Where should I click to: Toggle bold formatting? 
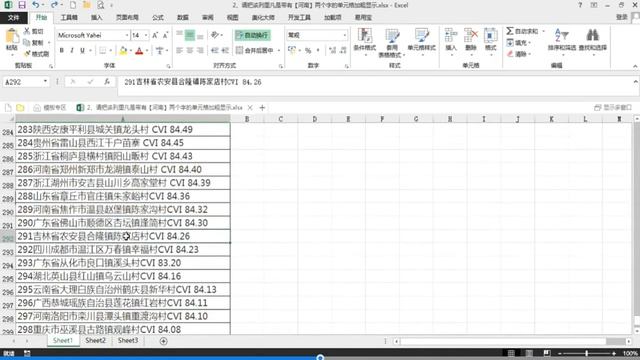click(x=62, y=51)
